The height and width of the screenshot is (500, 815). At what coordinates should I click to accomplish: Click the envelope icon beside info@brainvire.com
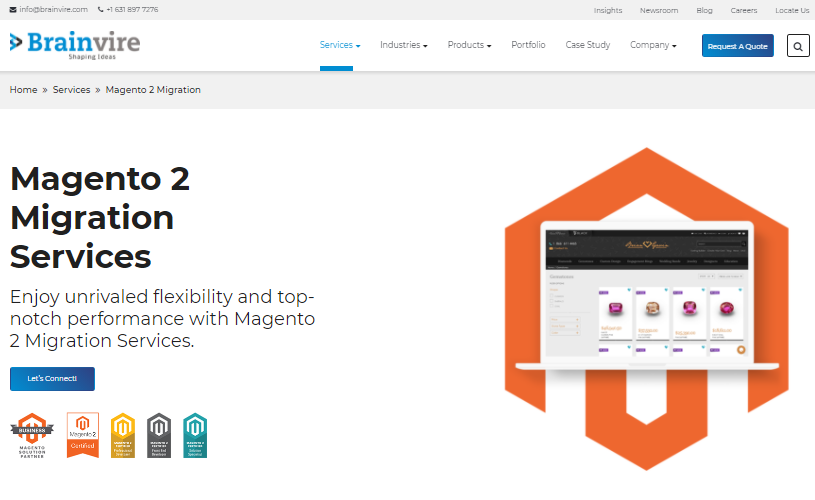13,10
